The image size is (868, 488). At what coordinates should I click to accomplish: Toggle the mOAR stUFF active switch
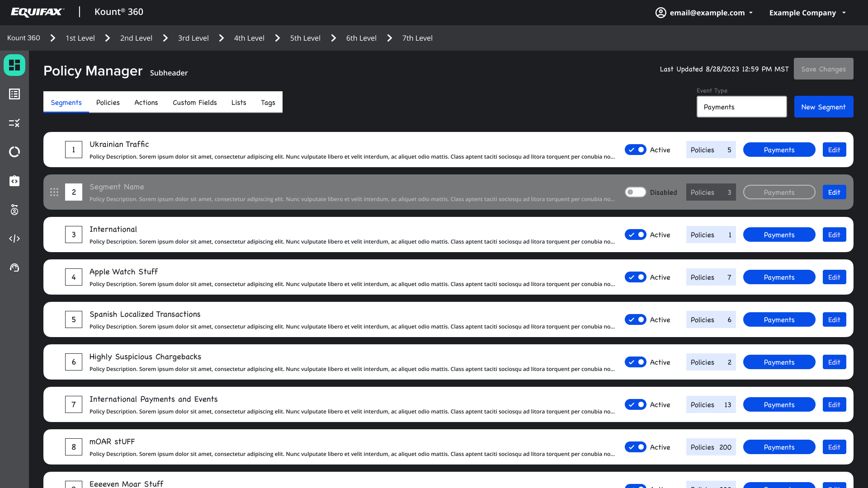636,447
